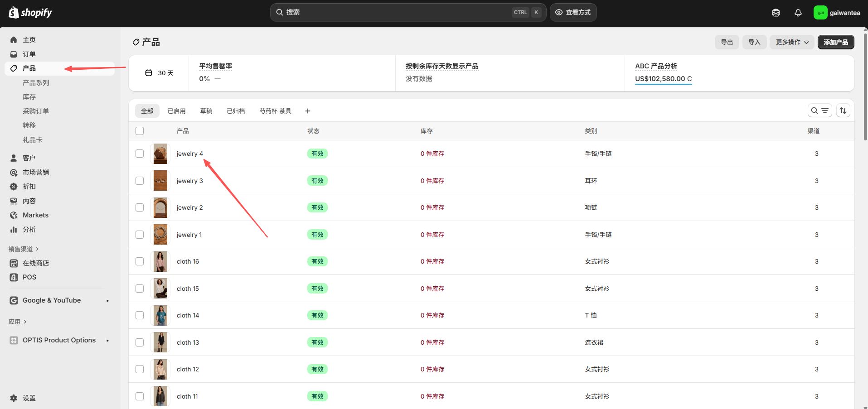Open the notifications bell icon
868x409 pixels.
798,13
